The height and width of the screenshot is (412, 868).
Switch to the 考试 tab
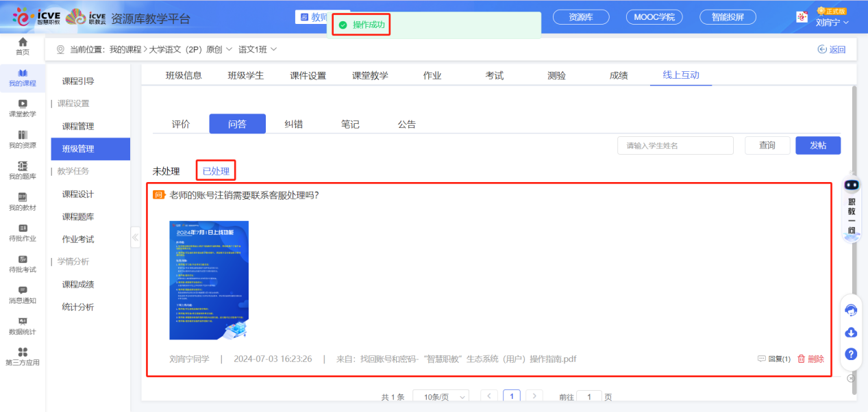[494, 75]
